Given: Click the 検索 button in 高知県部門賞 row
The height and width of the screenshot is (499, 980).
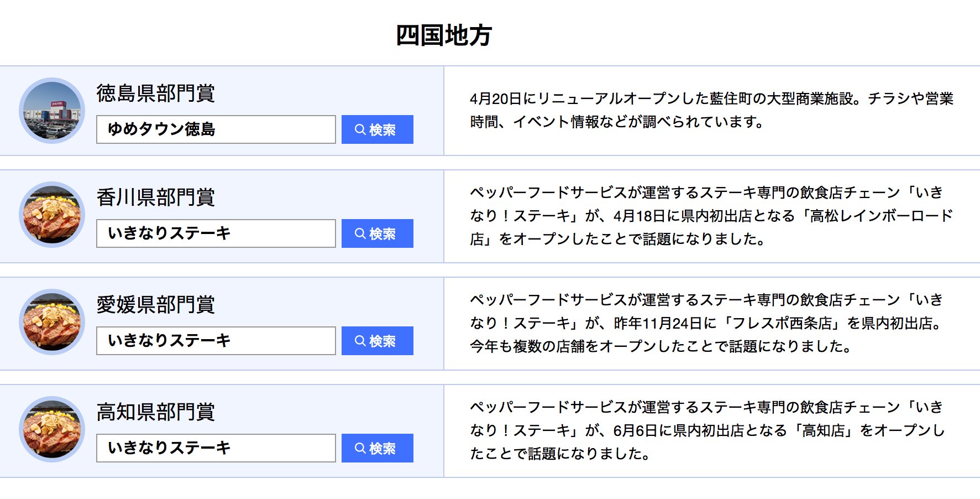Looking at the screenshot, I should [x=377, y=448].
